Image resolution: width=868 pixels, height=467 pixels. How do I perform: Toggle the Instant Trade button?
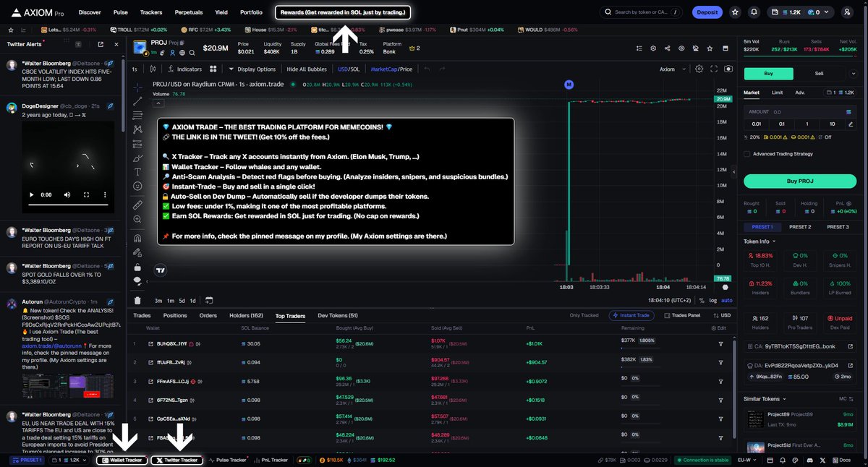(x=632, y=315)
